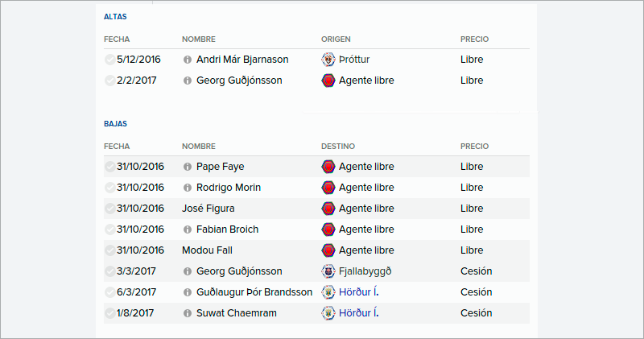The width and height of the screenshot is (644, 339).
Task: Sort Bajas table by Precio column
Action: coord(474,147)
